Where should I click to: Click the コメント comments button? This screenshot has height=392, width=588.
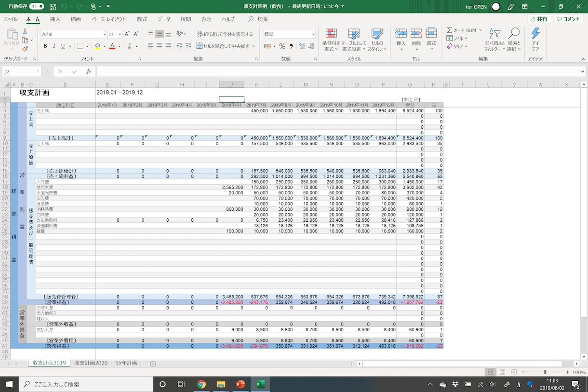tap(568, 19)
